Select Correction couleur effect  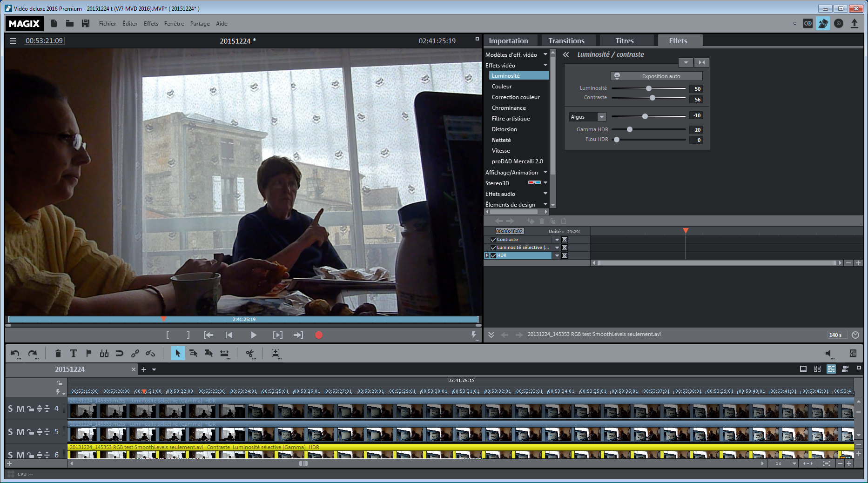516,97
